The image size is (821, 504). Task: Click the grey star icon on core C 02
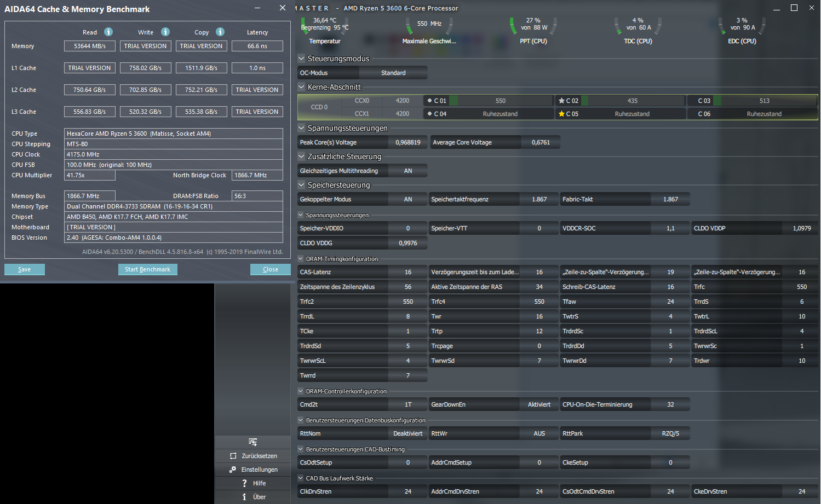[x=561, y=101]
